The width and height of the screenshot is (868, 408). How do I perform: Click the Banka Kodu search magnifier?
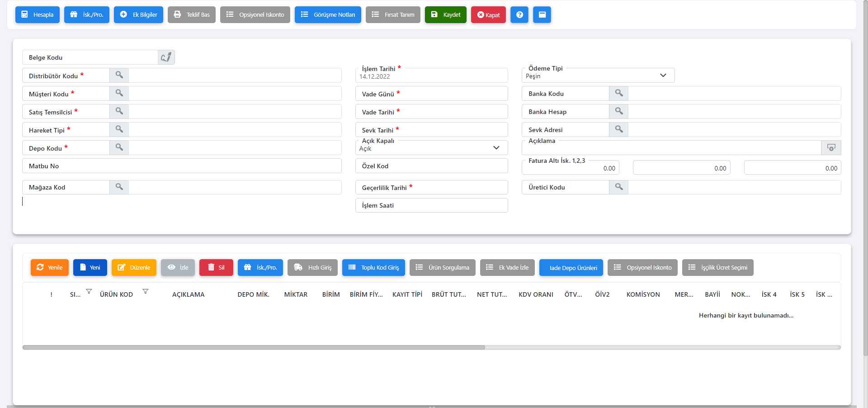click(x=619, y=93)
